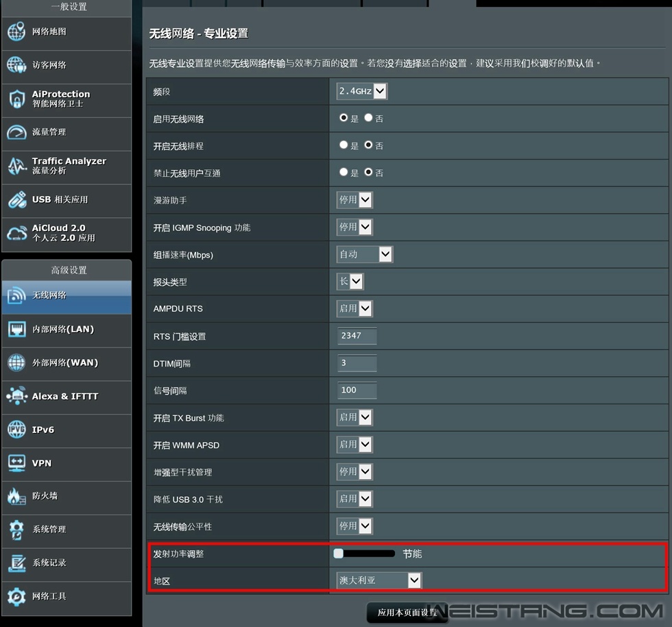Open the 组播速率 自动 dropdown
This screenshot has height=627, width=672.
pos(364,254)
